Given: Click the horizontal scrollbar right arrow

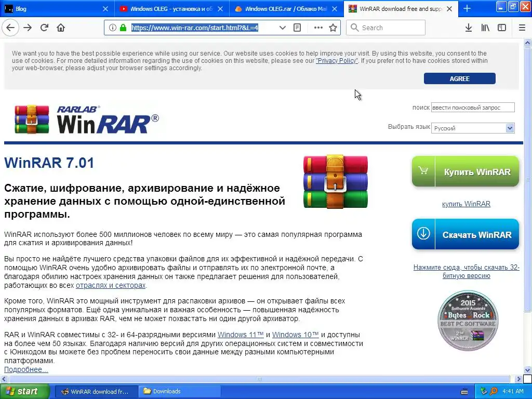Looking at the screenshot, I should [518, 379].
